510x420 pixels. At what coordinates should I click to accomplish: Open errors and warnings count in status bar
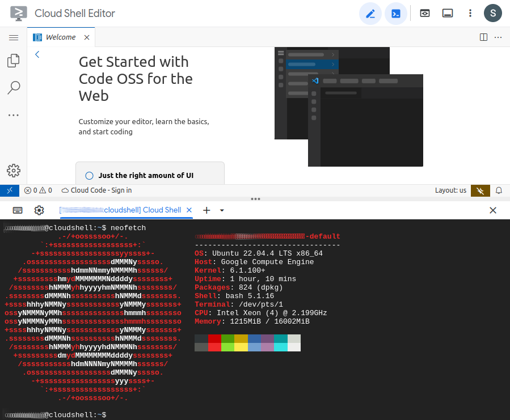click(38, 190)
